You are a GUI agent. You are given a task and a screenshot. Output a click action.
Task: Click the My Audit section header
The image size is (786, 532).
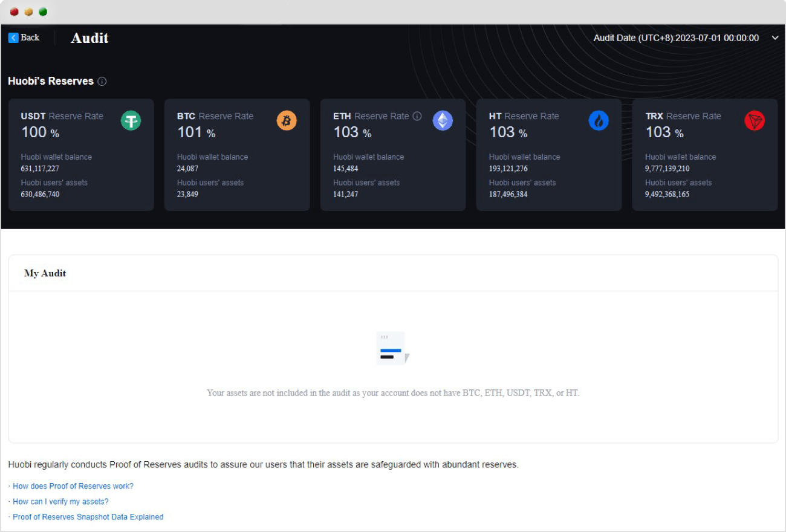(x=45, y=273)
